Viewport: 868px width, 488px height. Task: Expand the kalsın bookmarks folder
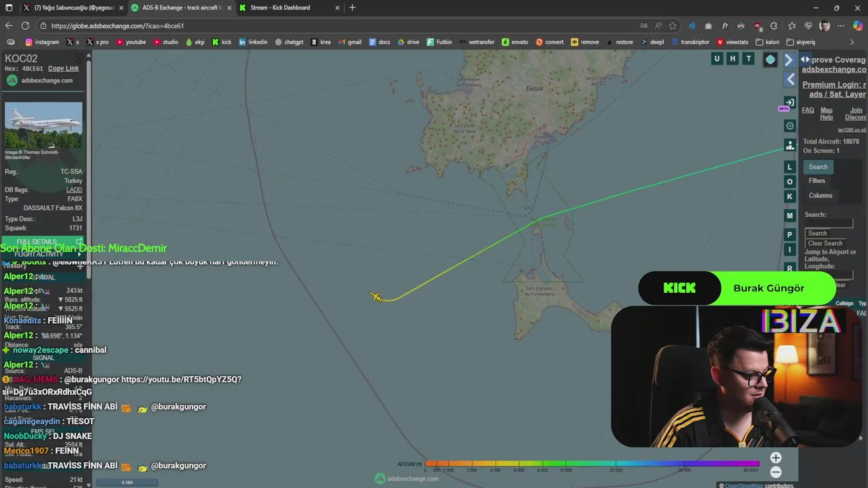coord(766,42)
